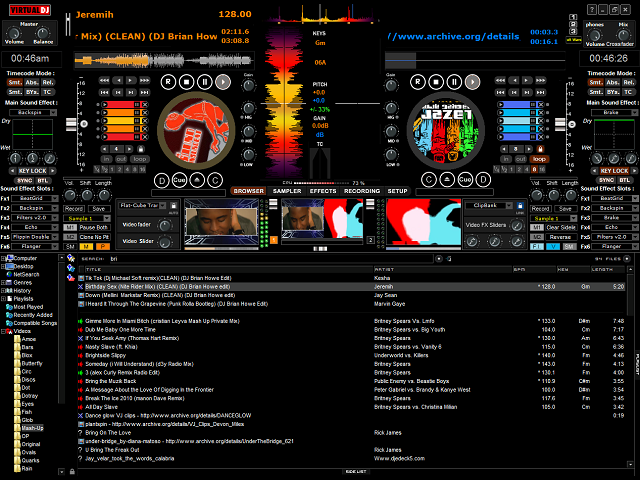Select Abs. timecode mode on left deck
This screenshot has height=480, width=640.
[x=32, y=82]
